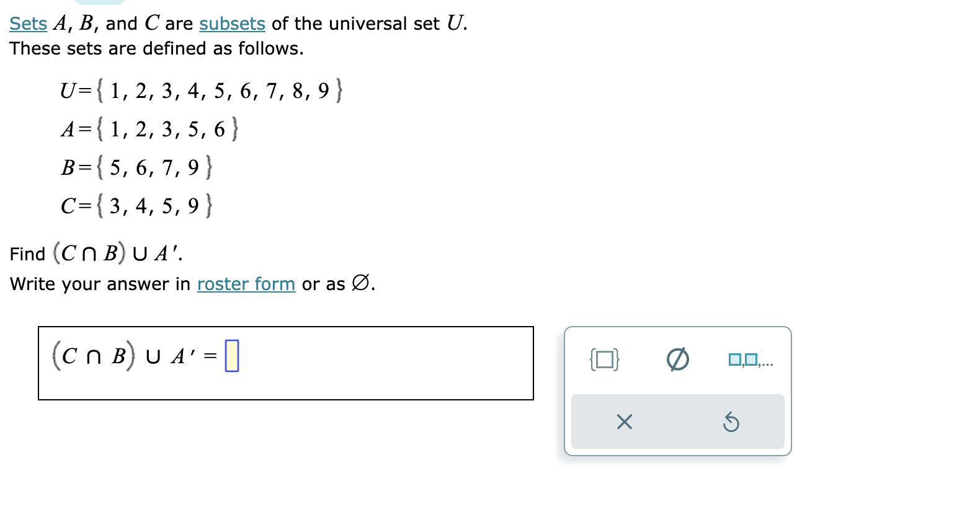
Task: Click the Sets hyperlink at the top
Action: [27, 24]
